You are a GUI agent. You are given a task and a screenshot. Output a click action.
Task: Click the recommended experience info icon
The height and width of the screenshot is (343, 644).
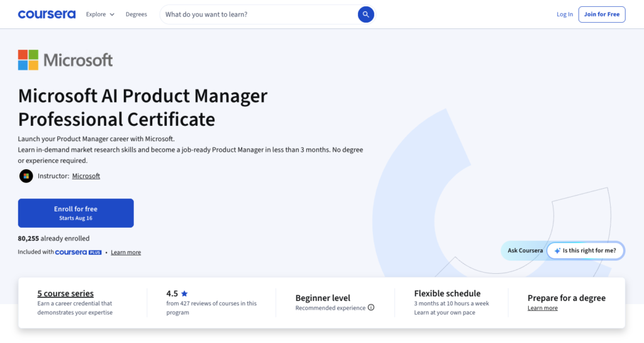(371, 307)
